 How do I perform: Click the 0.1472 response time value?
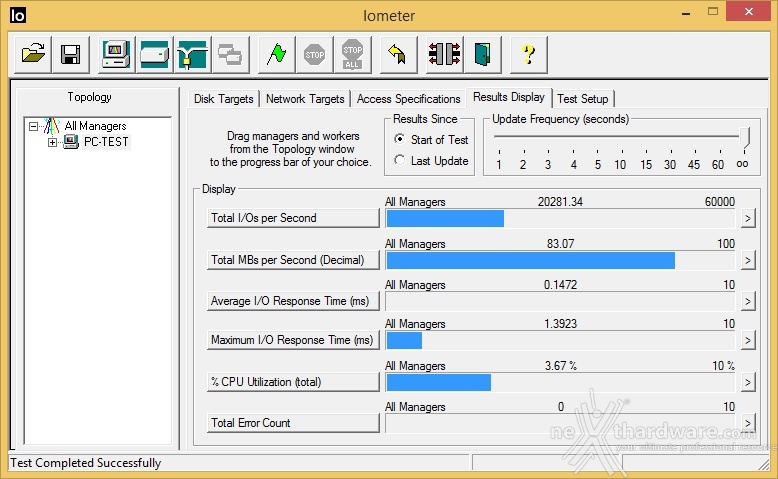point(561,285)
